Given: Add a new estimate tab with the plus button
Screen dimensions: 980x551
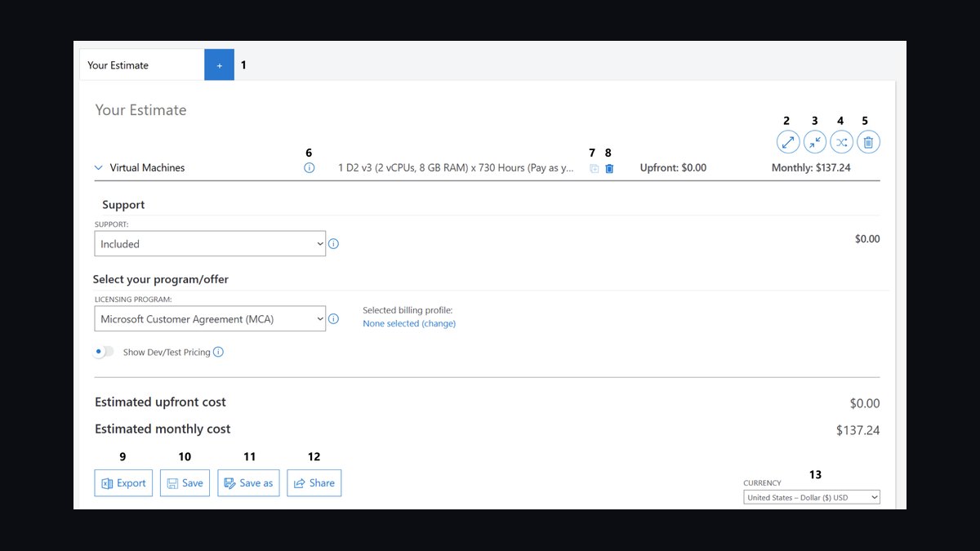Looking at the screenshot, I should point(219,65).
